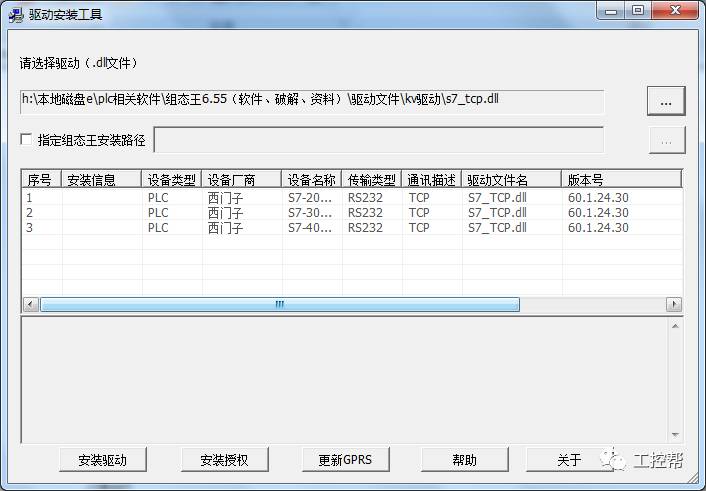Click horizontal scrollbar right arrow
706x491 pixels.
[x=674, y=305]
